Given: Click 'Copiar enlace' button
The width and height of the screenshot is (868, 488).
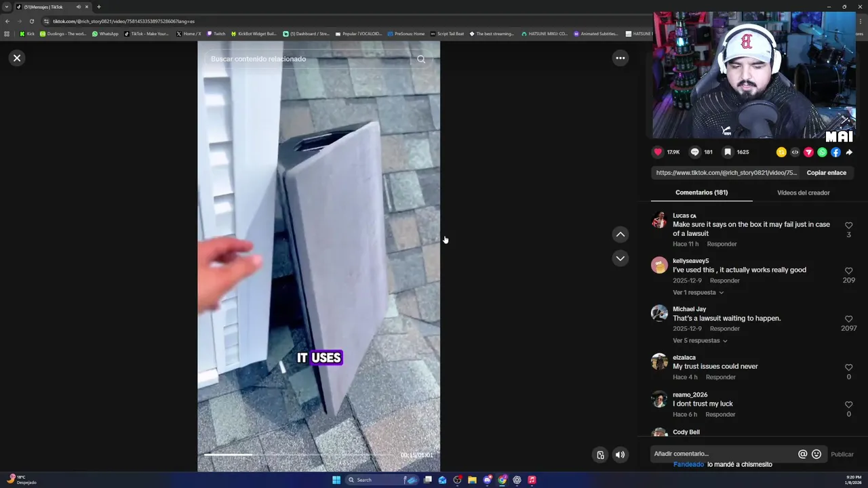Looking at the screenshot, I should (826, 173).
